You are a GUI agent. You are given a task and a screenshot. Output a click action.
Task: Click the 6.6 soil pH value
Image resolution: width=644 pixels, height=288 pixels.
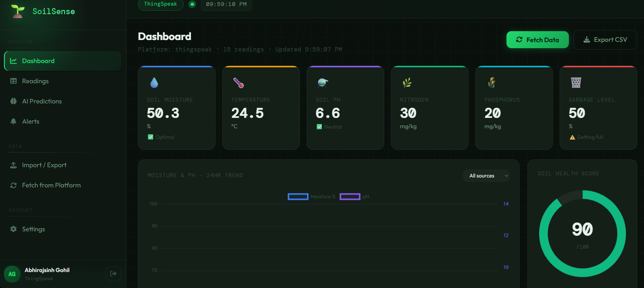pos(328,113)
